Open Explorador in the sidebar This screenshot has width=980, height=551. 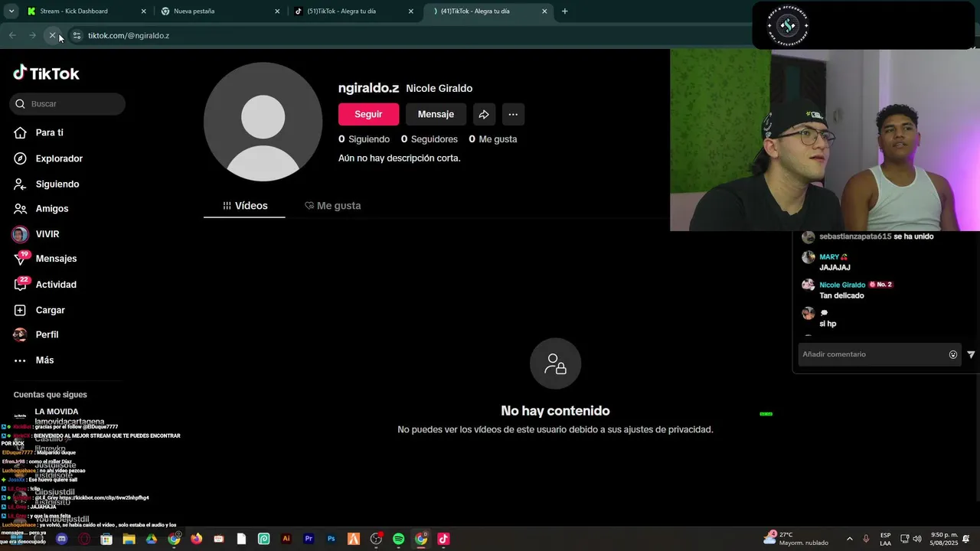47,158
